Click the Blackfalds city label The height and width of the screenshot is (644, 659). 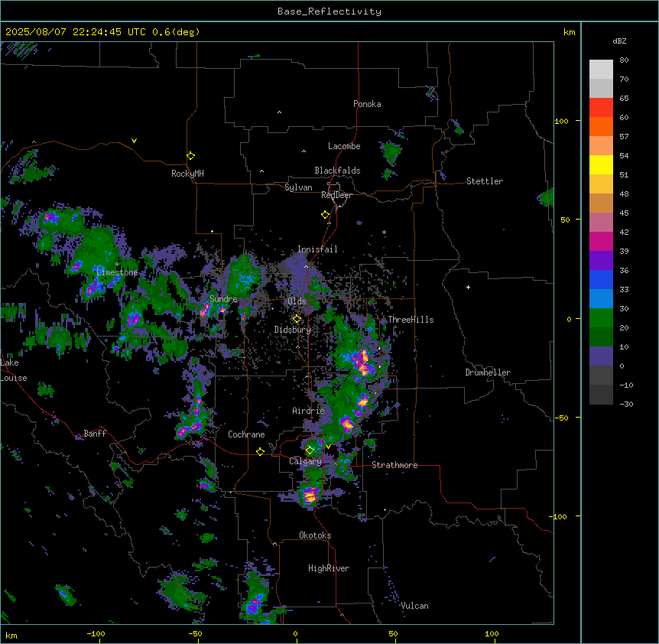tap(337, 171)
